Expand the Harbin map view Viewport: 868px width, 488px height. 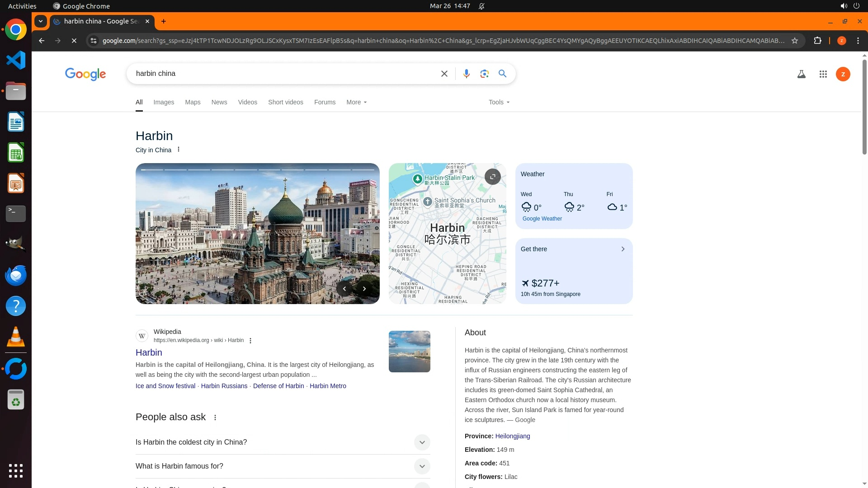pos(492,177)
